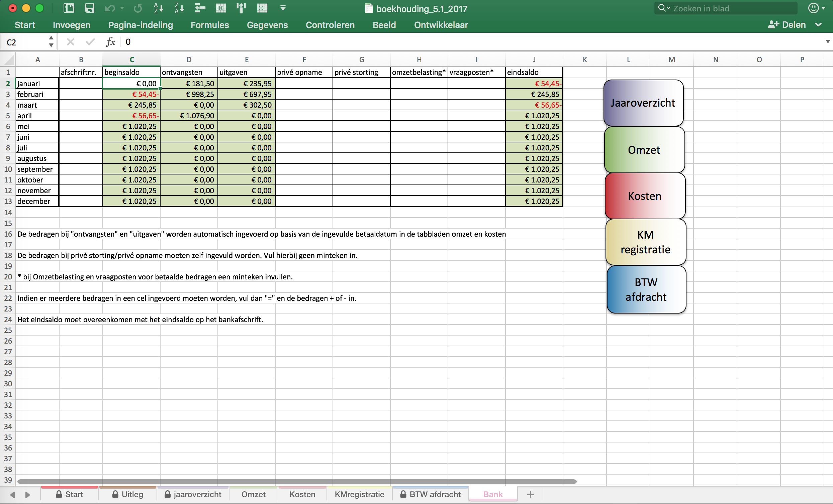Click the template file icon in toolbar
Viewport: 833px width, 504px height.
pyautogui.click(x=69, y=8)
